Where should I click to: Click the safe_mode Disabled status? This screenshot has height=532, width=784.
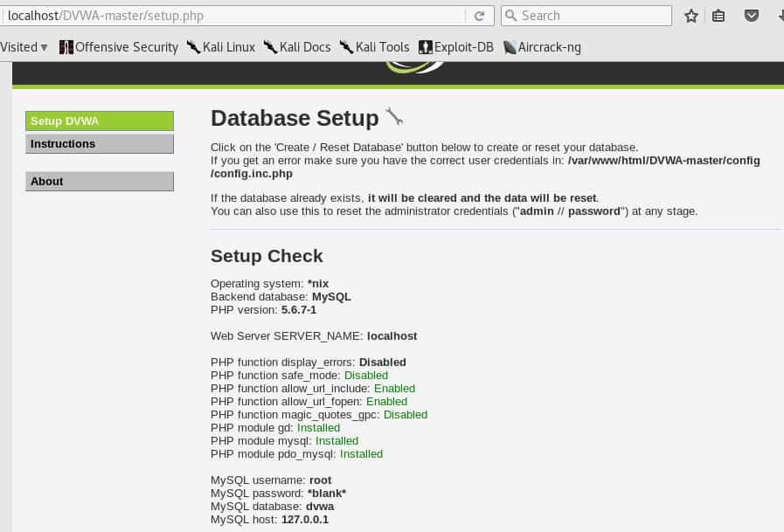tap(366, 375)
